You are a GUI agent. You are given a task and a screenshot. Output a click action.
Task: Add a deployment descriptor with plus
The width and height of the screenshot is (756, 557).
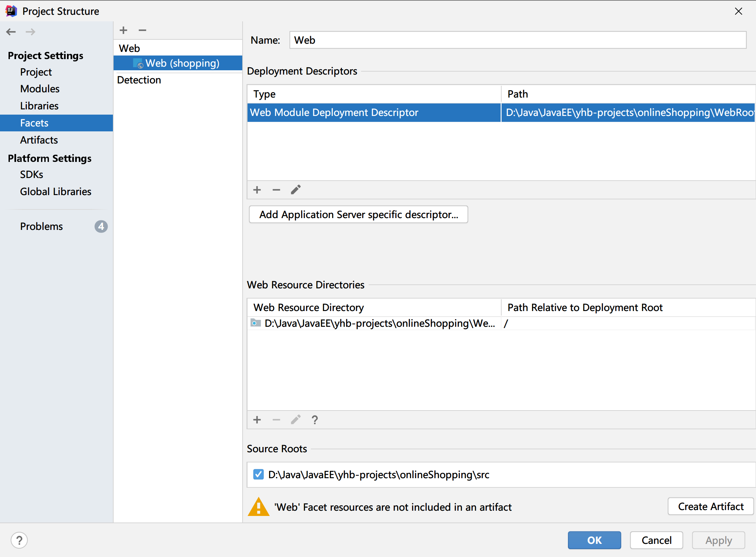257,190
